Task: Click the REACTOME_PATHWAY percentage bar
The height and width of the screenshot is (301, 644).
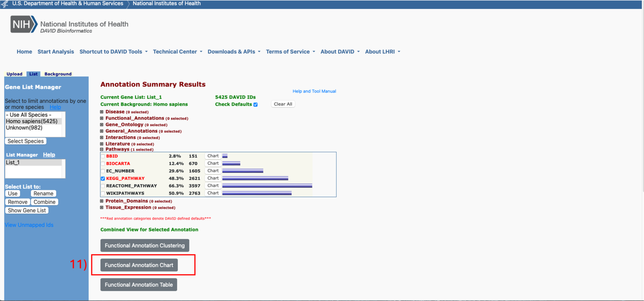Action: [x=267, y=186]
